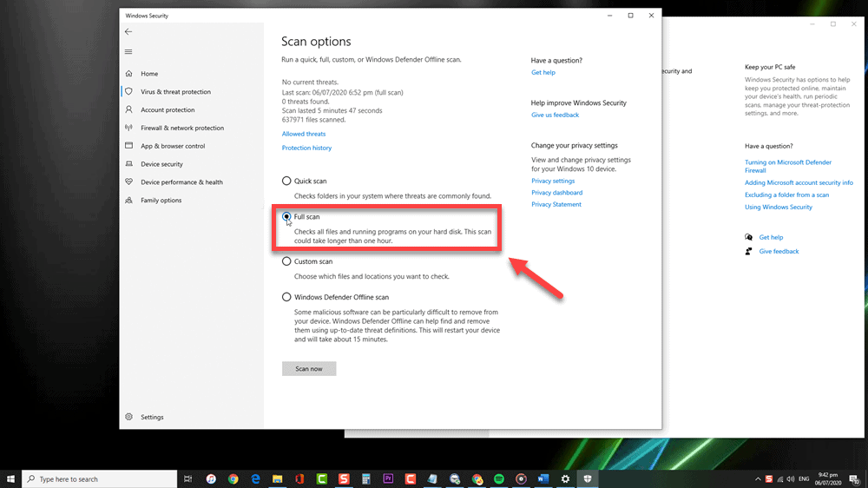
Task: Click Get help under Have a question
Action: pos(543,73)
